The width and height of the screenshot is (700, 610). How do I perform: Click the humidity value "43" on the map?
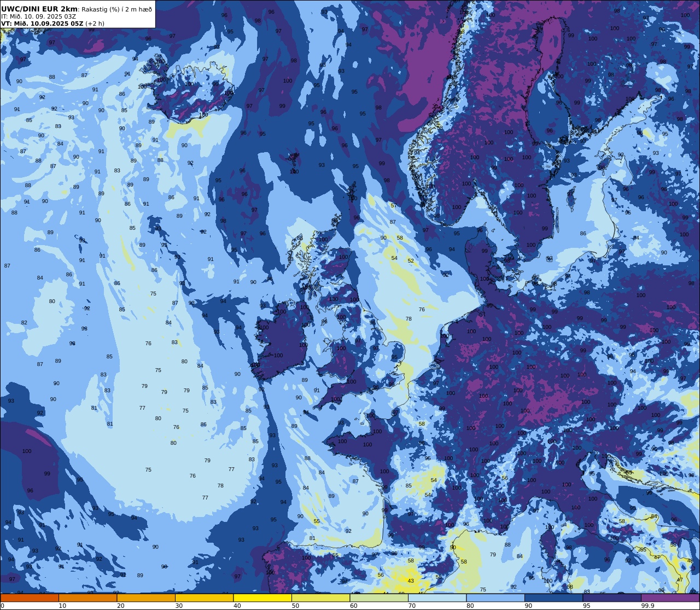click(x=411, y=580)
